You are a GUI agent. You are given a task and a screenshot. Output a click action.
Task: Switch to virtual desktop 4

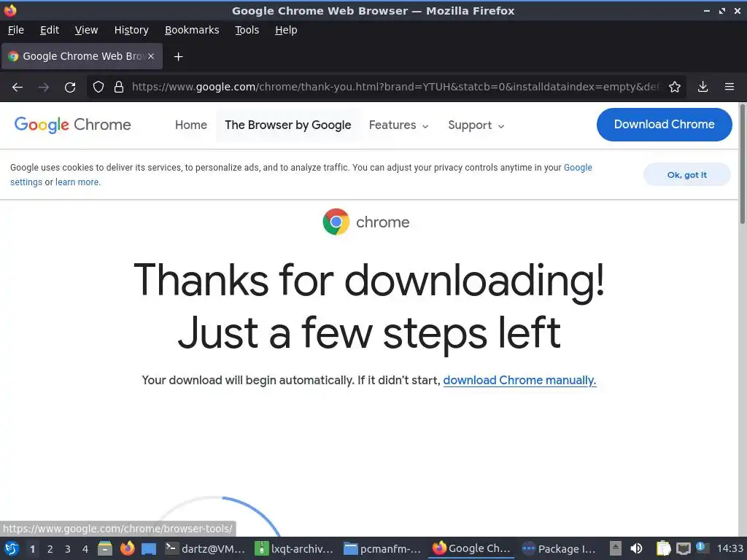coord(85,548)
